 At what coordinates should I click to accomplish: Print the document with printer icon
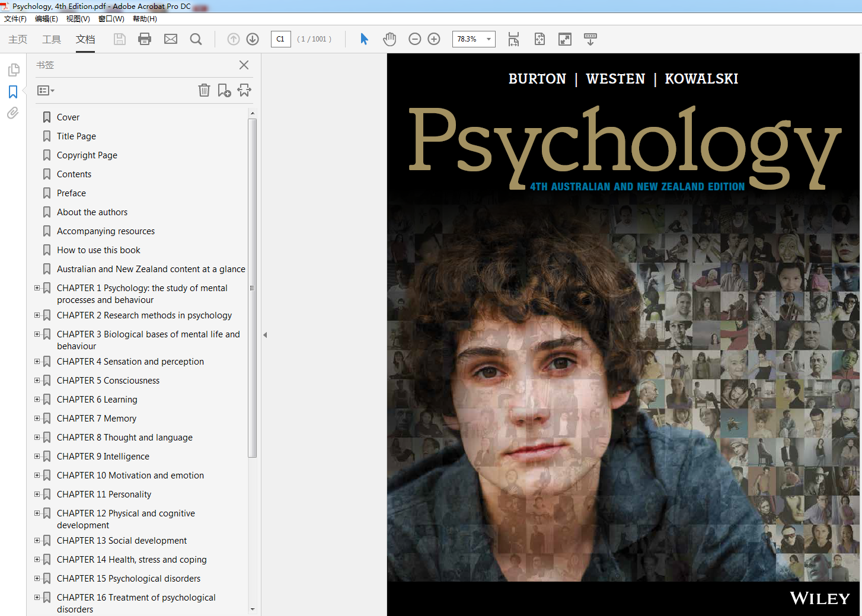145,39
